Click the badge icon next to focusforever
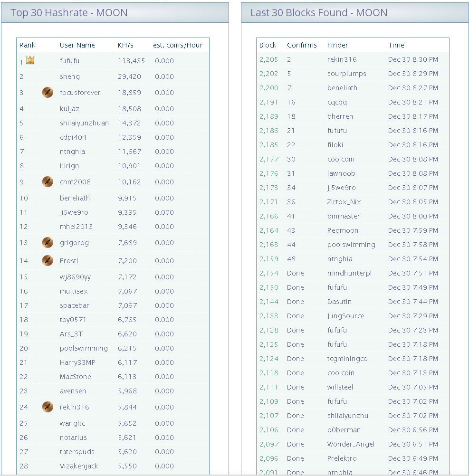This screenshot has width=469, height=476. tap(48, 92)
